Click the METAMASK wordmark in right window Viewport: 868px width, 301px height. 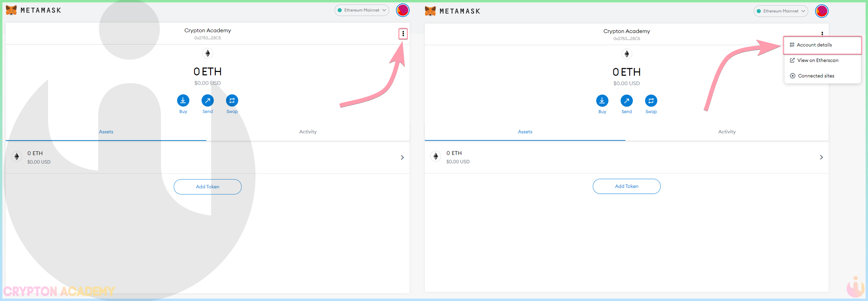(x=460, y=11)
